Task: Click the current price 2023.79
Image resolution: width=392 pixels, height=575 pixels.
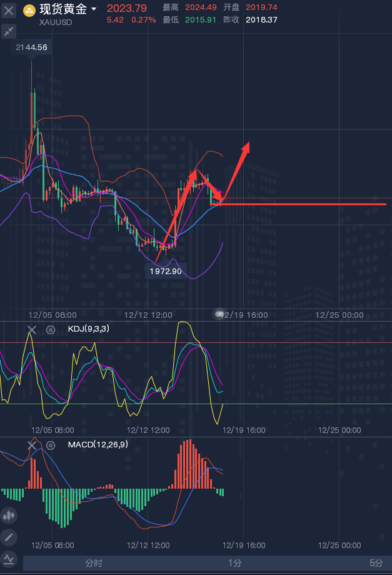Action: pos(127,8)
